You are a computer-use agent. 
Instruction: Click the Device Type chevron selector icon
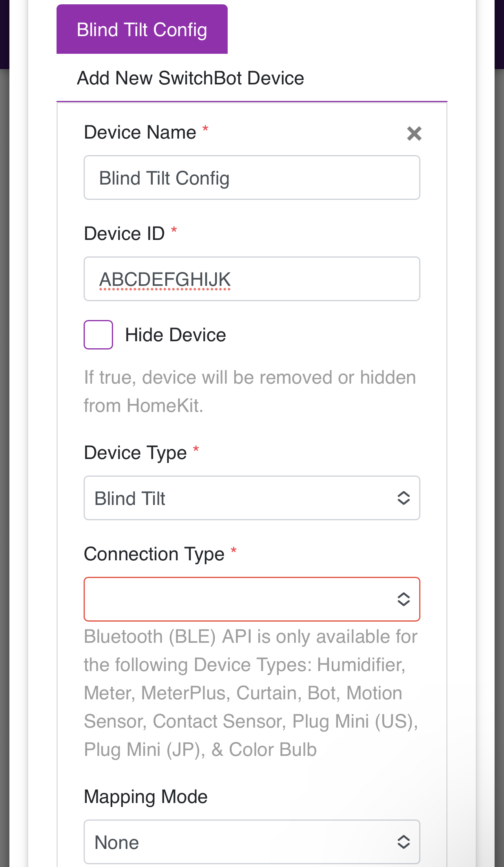click(404, 498)
